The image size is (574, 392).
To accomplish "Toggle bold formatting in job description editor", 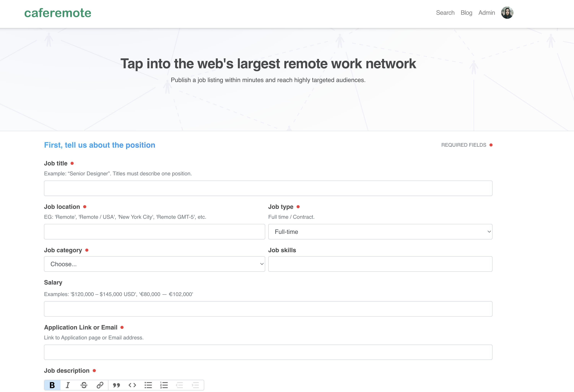I will coord(52,385).
